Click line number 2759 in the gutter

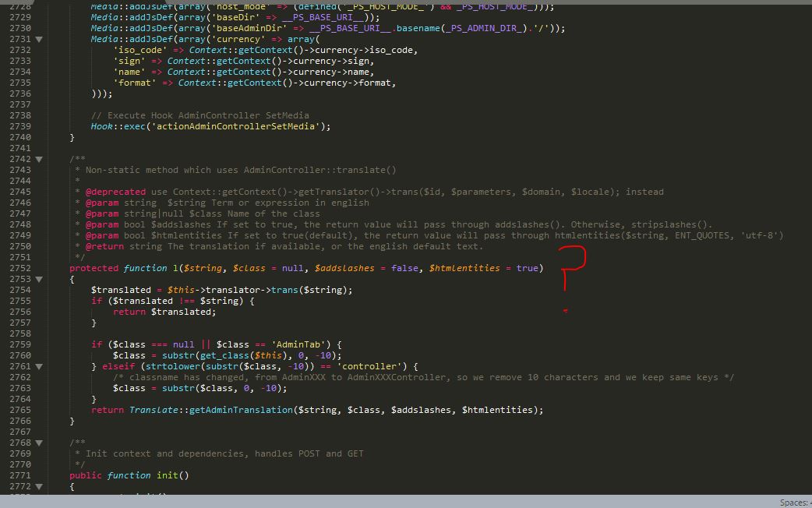(20, 344)
